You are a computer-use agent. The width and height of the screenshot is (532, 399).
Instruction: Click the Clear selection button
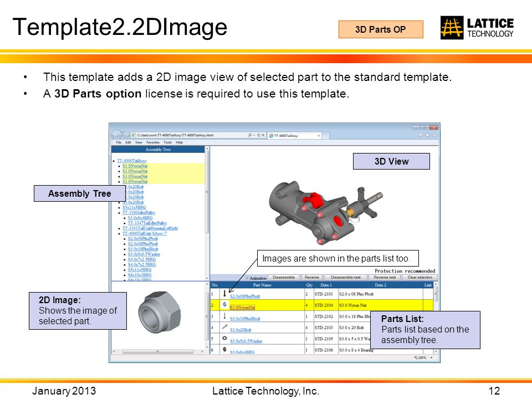tap(420, 278)
